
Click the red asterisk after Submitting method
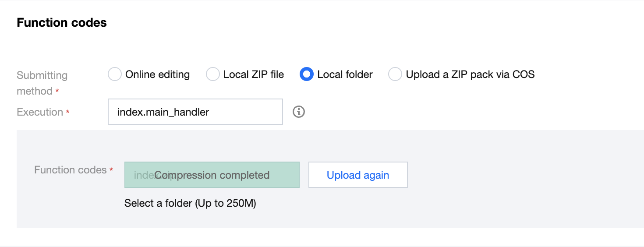click(57, 92)
